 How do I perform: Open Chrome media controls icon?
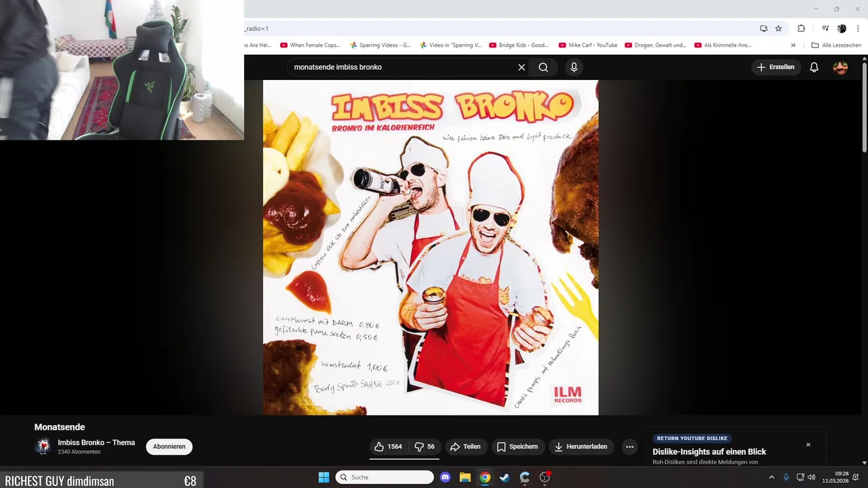coord(825,28)
